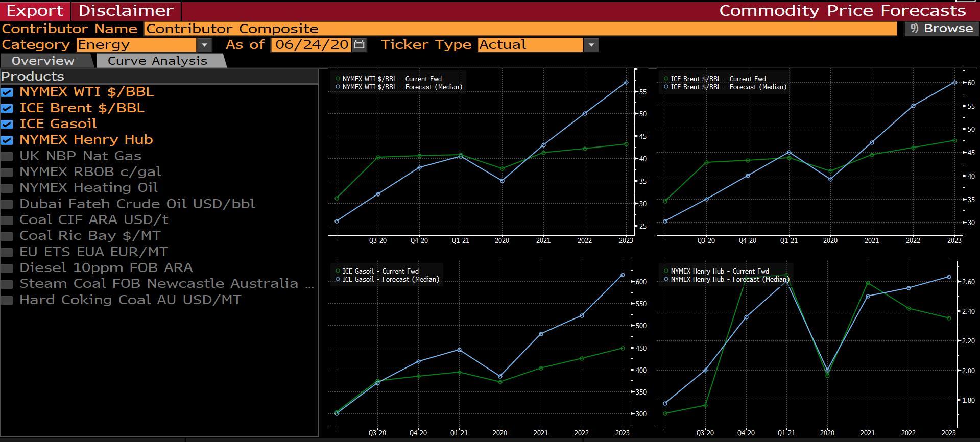Uncheck the ICE Brent $/BBL checkbox
This screenshot has height=442, width=980.
(7, 108)
